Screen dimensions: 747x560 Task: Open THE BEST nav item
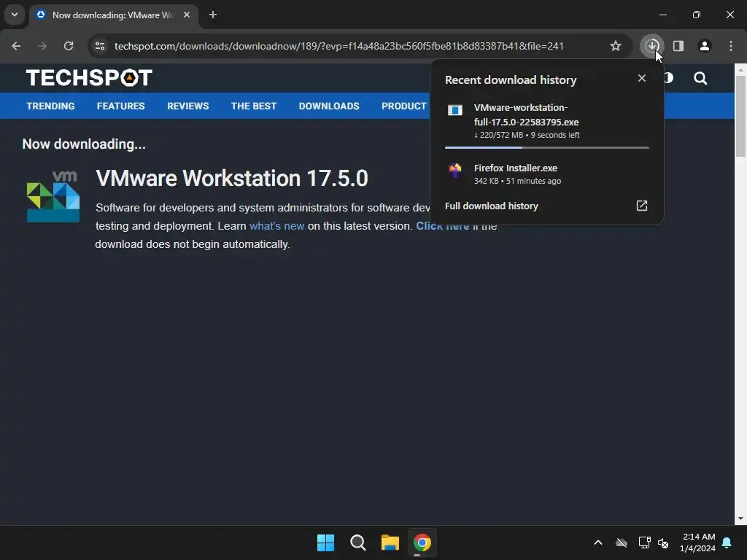click(x=254, y=106)
